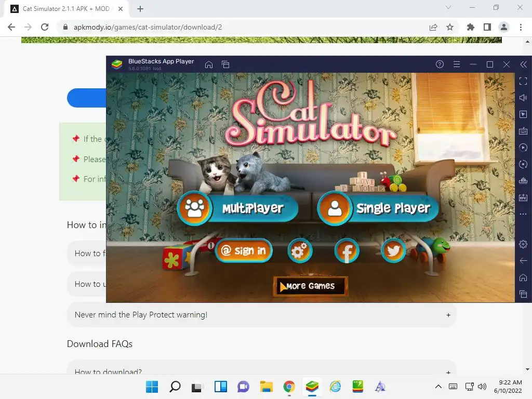
Task: Open BlueStacks keyboard game controls icon
Action: click(x=523, y=131)
